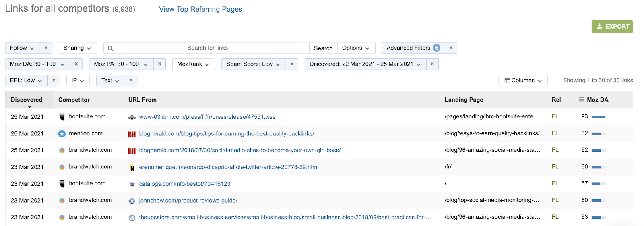
Task: Sort by the URL From column header
Action: pyautogui.click(x=142, y=100)
